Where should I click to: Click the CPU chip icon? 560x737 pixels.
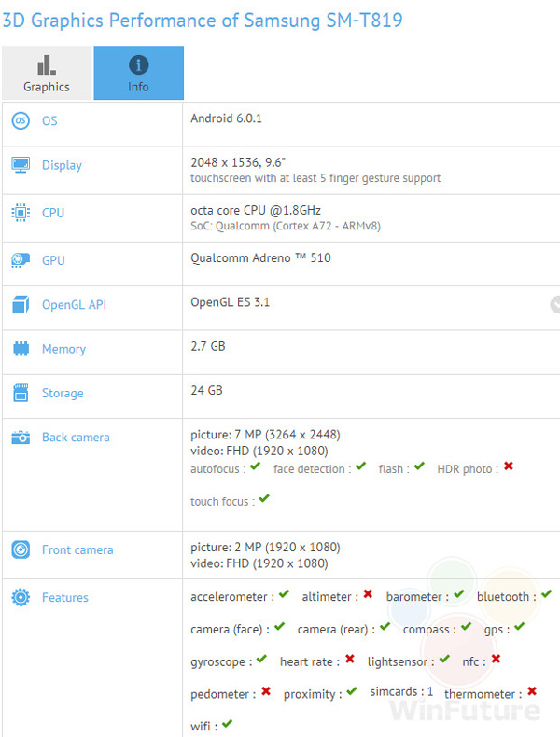(21, 213)
